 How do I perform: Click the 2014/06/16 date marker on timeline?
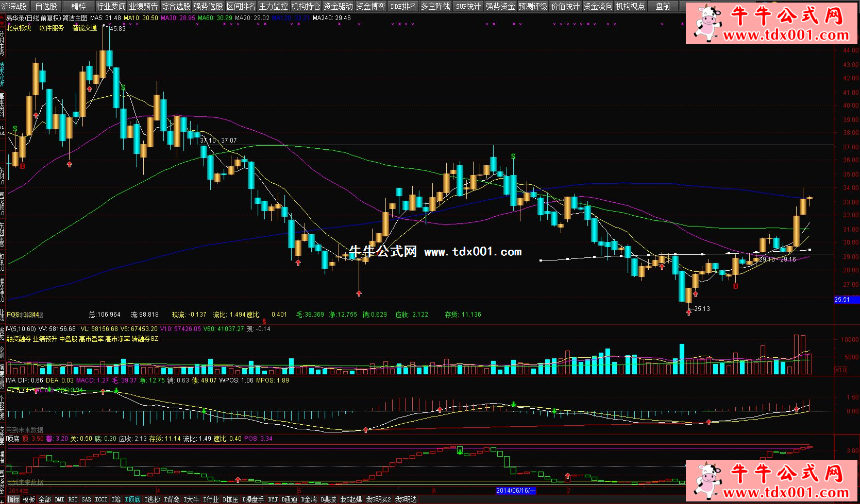515,491
